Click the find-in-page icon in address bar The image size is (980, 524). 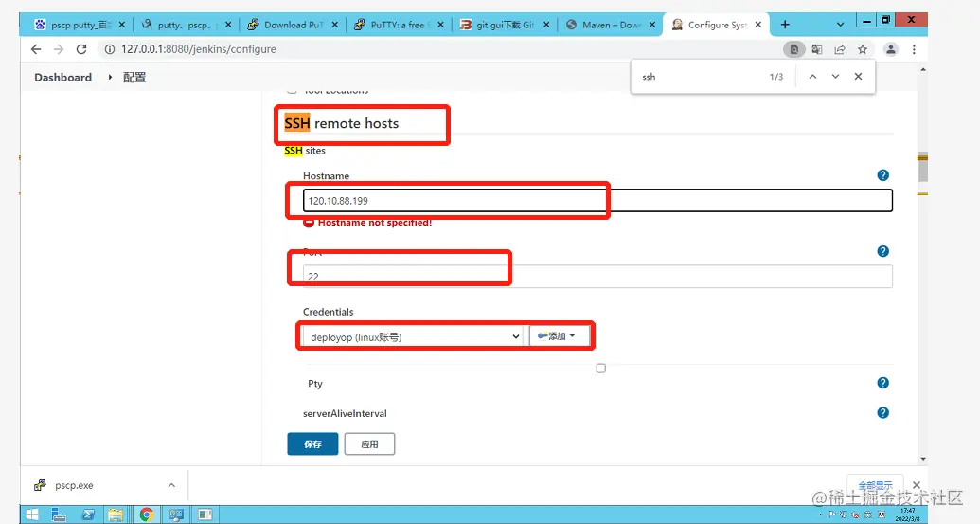(x=793, y=49)
